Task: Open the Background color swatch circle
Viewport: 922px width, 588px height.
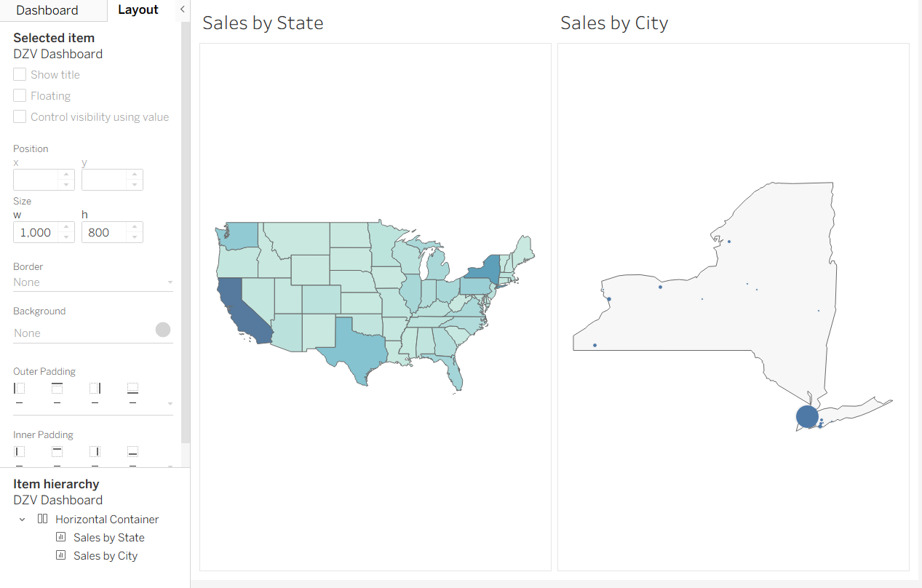Action: pos(163,330)
